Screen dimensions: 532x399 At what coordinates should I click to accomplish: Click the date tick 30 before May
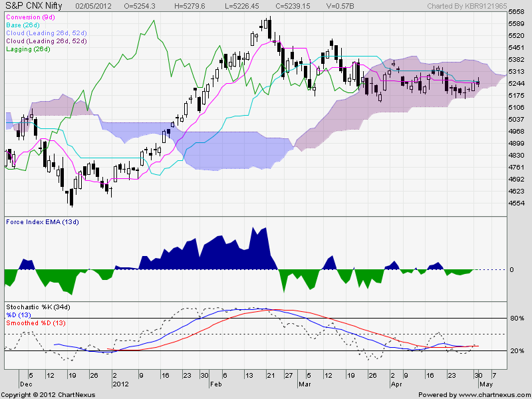478,376
